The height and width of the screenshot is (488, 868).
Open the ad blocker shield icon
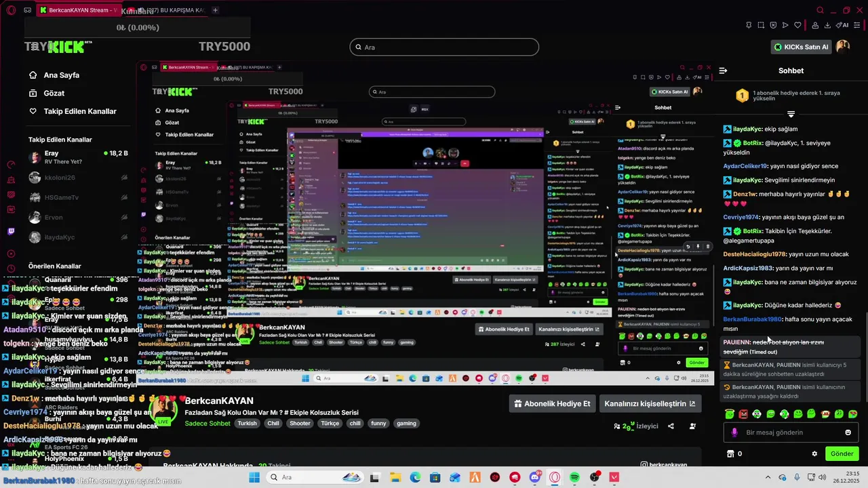(773, 25)
